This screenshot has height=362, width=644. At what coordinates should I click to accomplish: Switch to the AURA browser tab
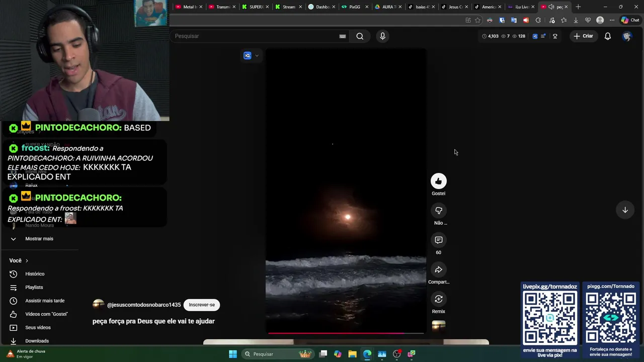tap(388, 7)
